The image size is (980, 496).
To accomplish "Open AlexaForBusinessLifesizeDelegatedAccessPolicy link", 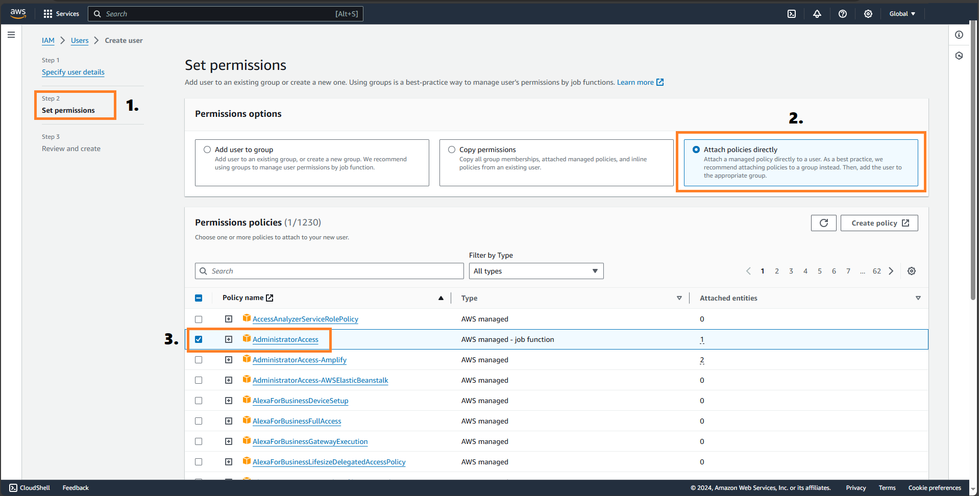I will pyautogui.click(x=329, y=462).
